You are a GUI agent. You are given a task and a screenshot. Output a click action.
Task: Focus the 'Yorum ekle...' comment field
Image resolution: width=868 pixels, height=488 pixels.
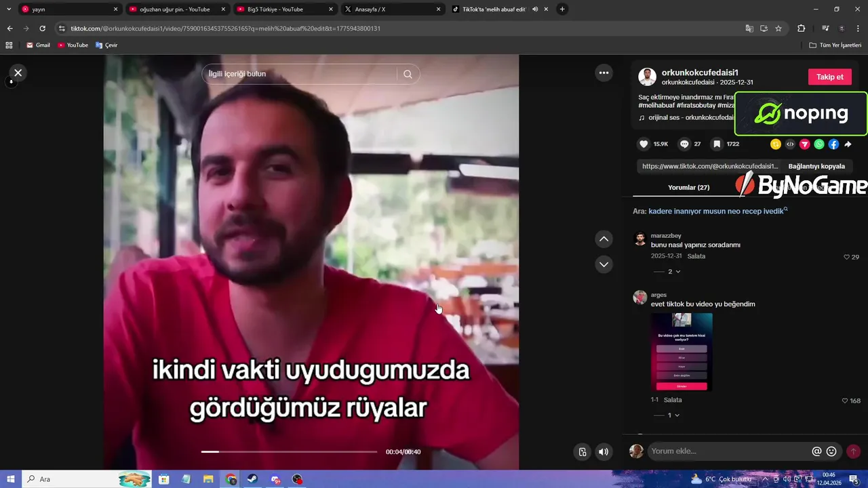pos(729,451)
